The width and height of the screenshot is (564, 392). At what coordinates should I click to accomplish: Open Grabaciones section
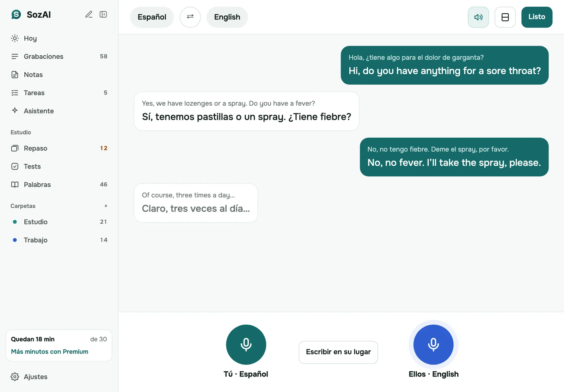point(59,56)
